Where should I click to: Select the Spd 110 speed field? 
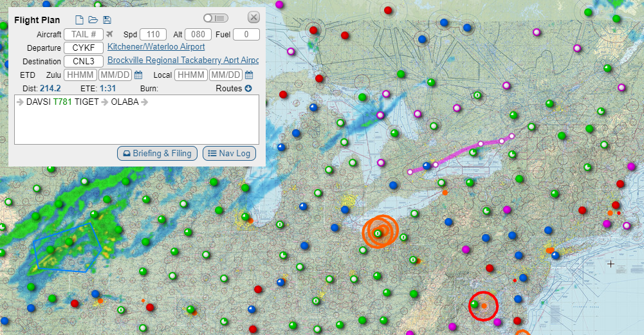pos(153,34)
